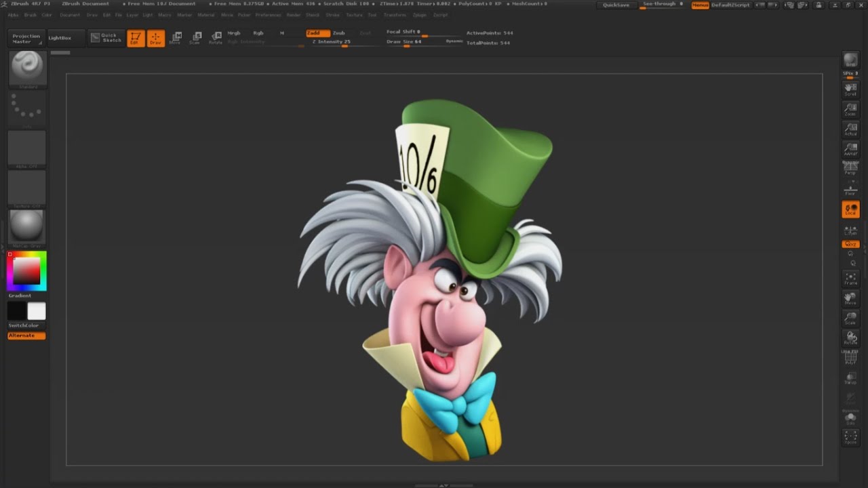Viewport: 868px width, 488px height.
Task: Open the Zplugin menu
Action: (x=420, y=15)
